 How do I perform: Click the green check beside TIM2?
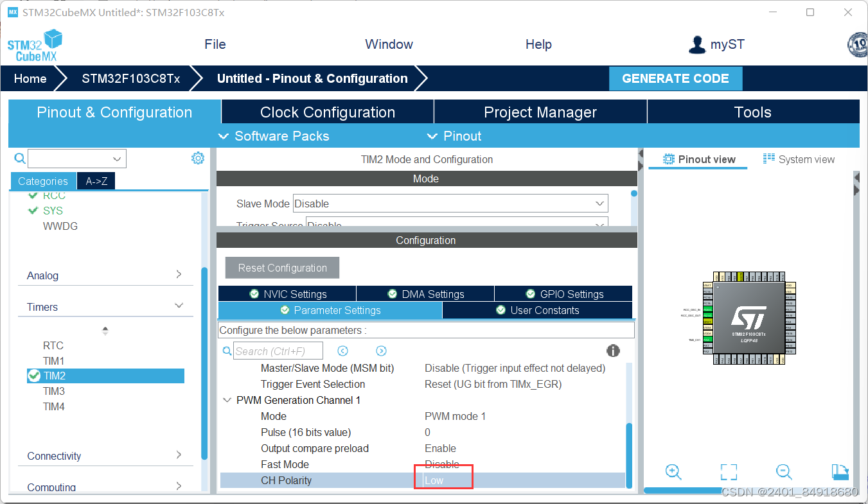point(34,376)
